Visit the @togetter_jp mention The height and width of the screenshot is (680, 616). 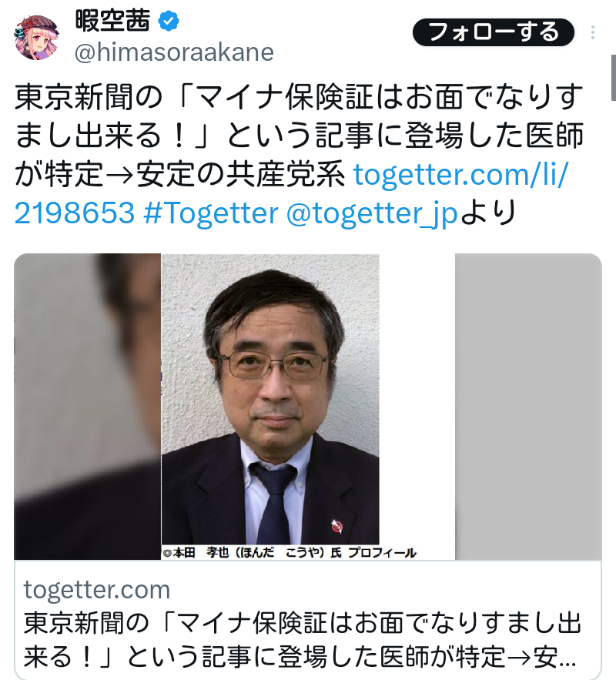coord(372,214)
